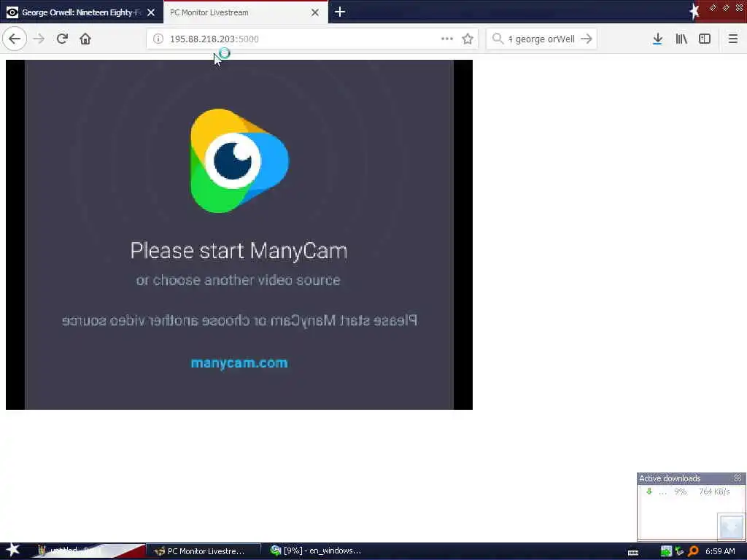Image resolution: width=747 pixels, height=560 pixels.
Task: Close the PC Monitor Livestream tab
Action: point(315,12)
